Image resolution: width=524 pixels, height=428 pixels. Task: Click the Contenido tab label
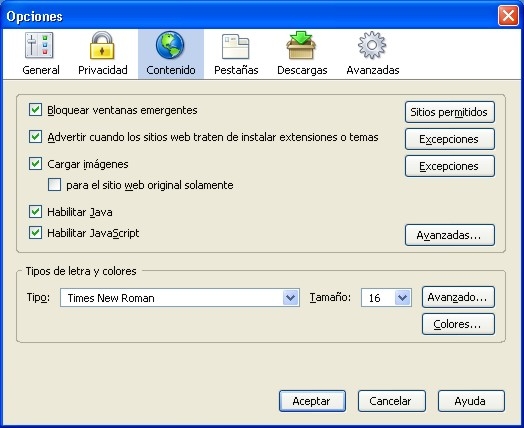pyautogui.click(x=171, y=70)
